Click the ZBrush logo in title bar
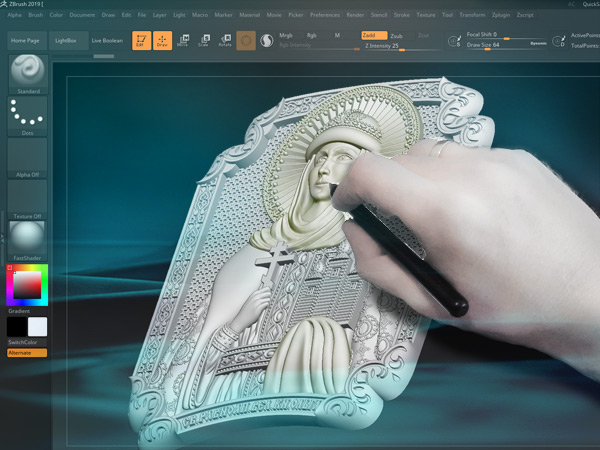The height and width of the screenshot is (450, 600). coord(4,4)
